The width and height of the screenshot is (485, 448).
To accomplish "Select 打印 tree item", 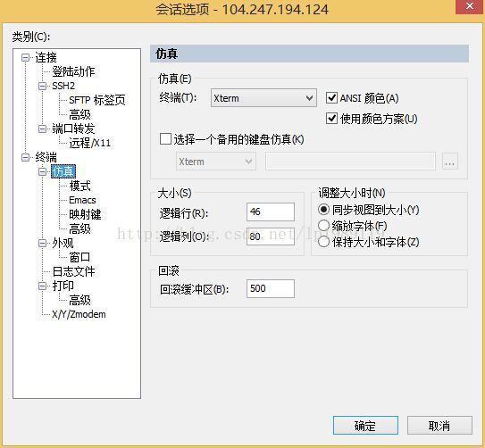I will [63, 286].
